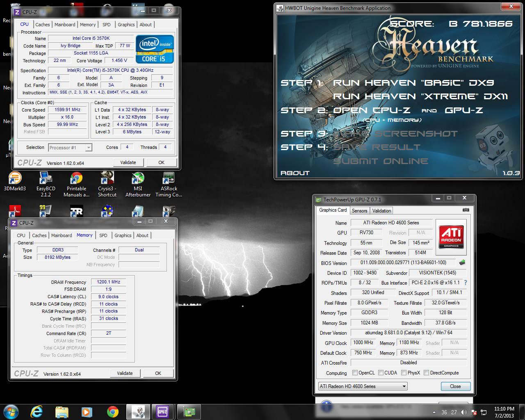
Task: Run Heaven "BASIC" DX9 benchmark
Action: point(413,83)
